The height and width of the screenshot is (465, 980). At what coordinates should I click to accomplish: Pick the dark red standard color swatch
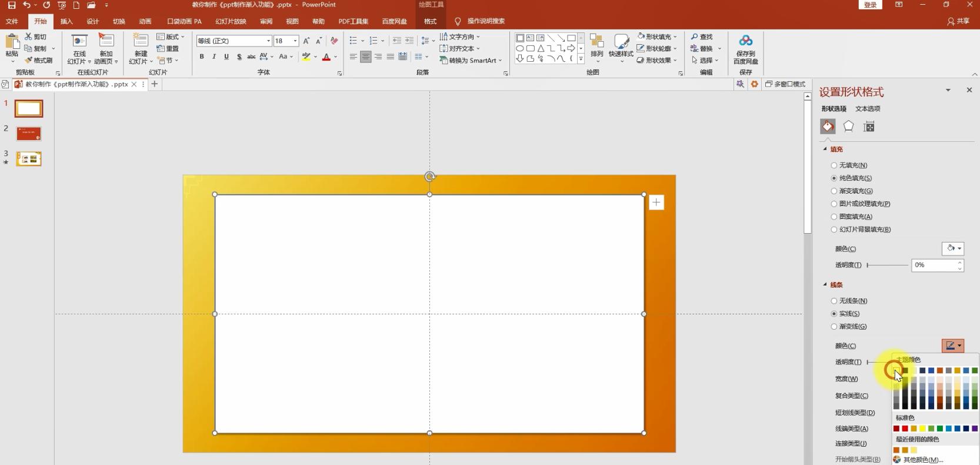896,429
